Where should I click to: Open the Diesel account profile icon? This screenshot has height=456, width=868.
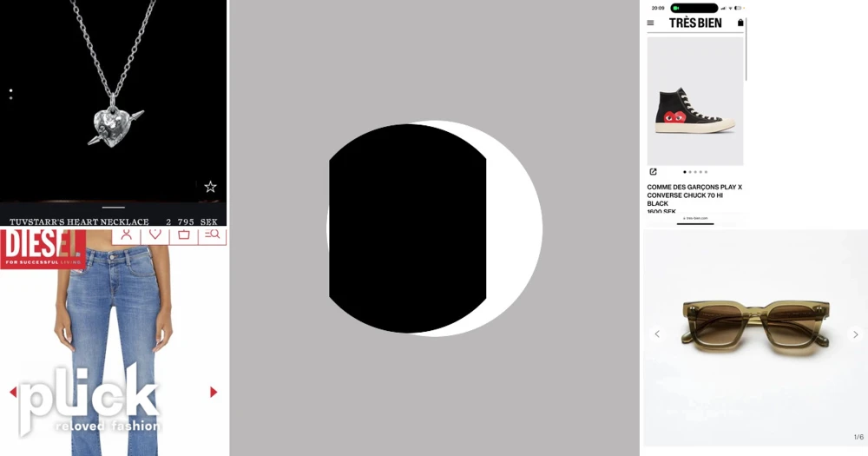pos(127,235)
